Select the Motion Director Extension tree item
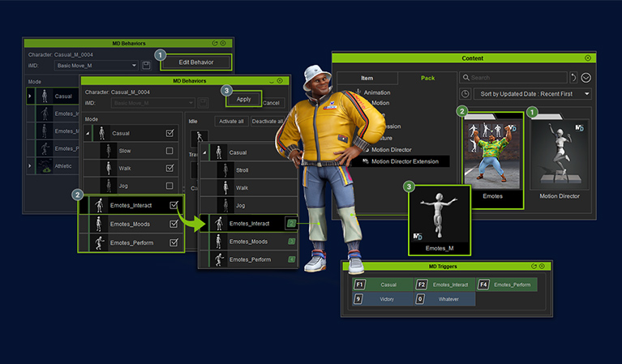The image size is (622, 364). (x=405, y=161)
